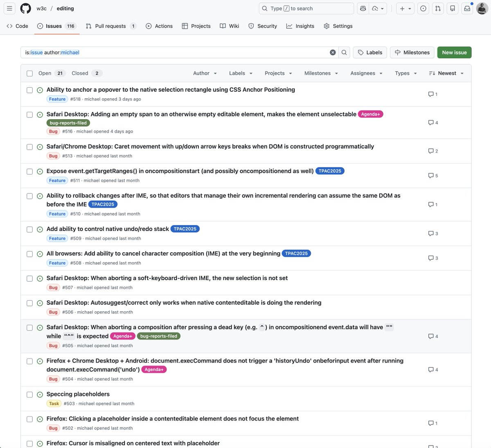Image resolution: width=491 pixels, height=448 pixels.
Task: Expand the Author filter dropdown
Action: click(x=205, y=73)
